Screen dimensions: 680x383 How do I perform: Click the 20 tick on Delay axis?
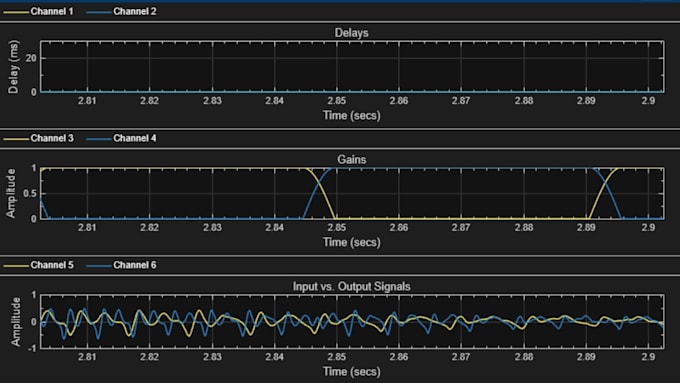31,59
